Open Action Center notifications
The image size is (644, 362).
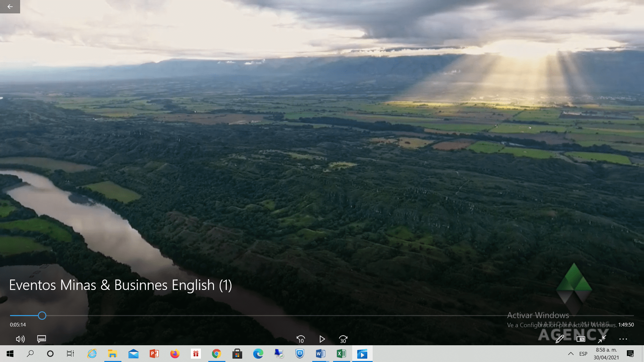630,354
